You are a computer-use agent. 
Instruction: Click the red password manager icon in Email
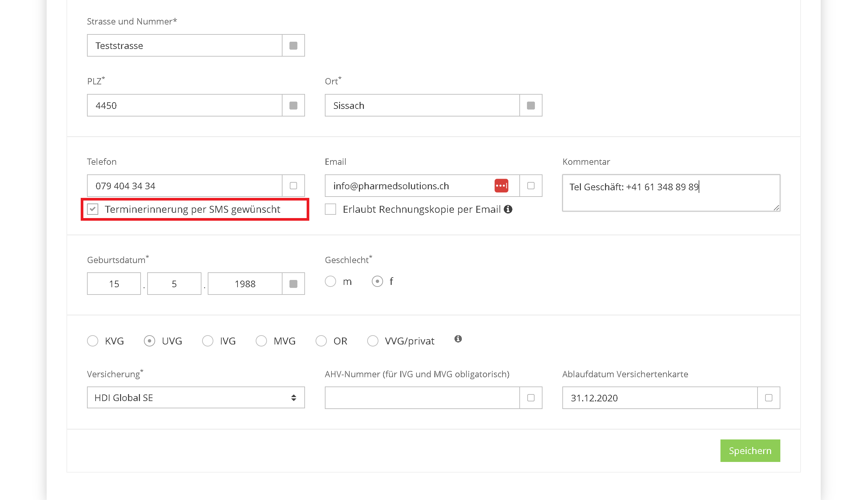click(501, 185)
